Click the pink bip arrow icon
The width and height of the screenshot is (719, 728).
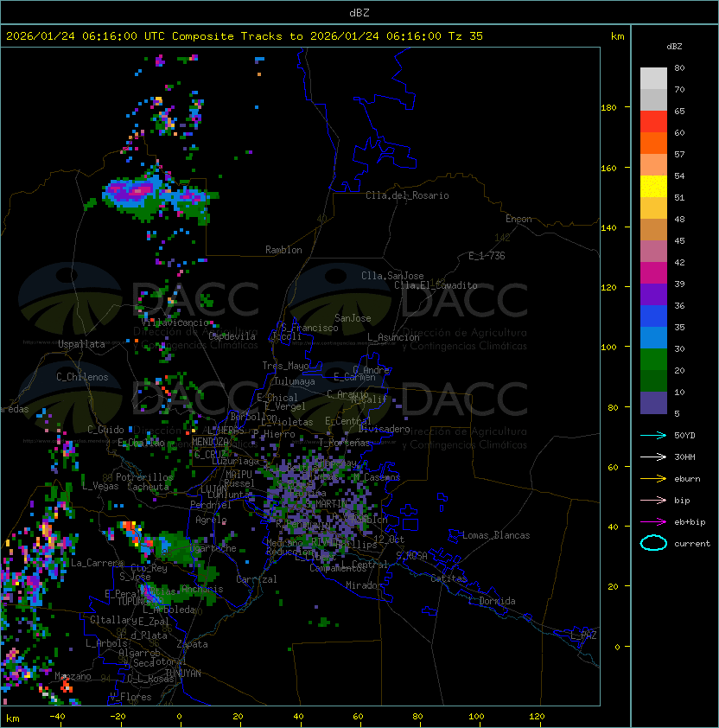(x=653, y=500)
